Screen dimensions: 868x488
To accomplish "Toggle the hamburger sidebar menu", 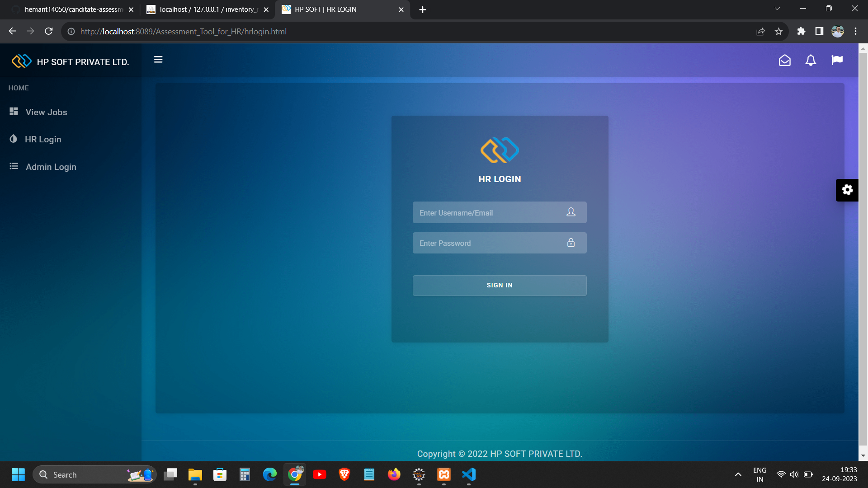I will [x=158, y=60].
